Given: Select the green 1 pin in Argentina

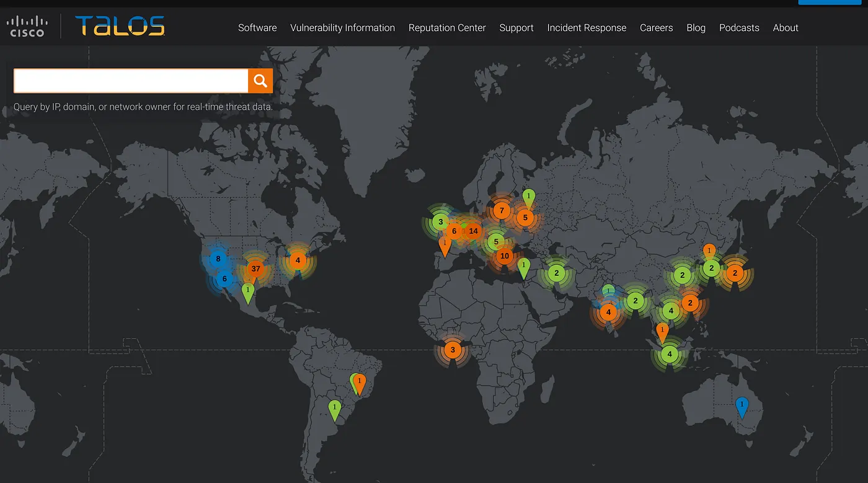Looking at the screenshot, I should click(335, 410).
